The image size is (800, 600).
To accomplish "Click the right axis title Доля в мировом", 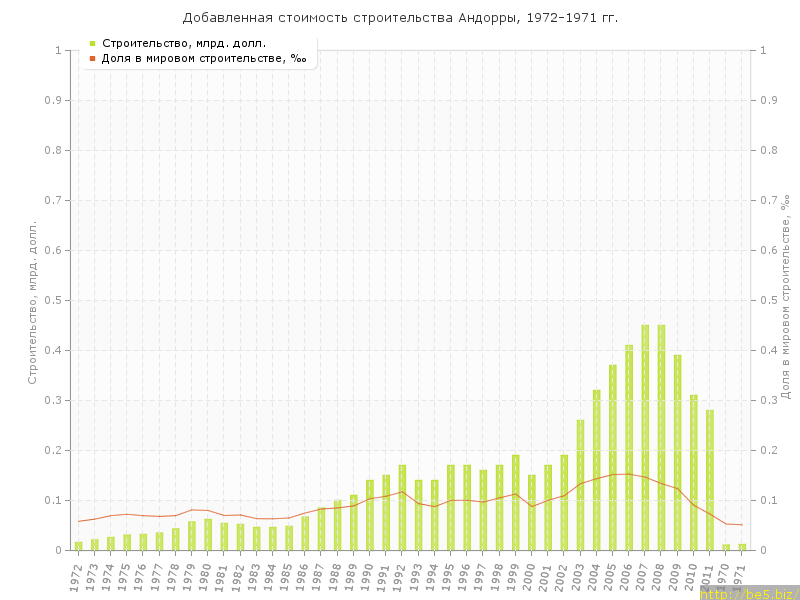I will coord(785,298).
